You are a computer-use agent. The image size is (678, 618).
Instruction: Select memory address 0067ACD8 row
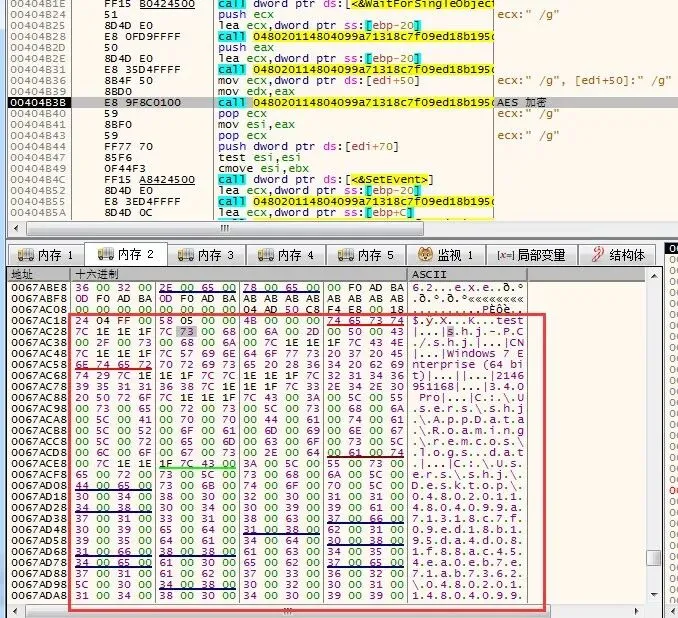click(39, 452)
